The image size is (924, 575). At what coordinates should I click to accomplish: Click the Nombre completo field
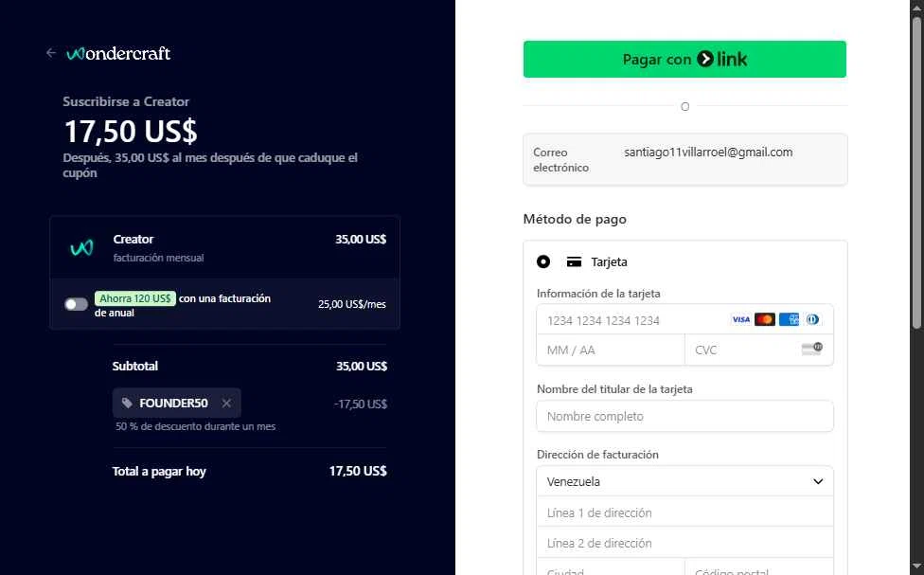click(x=684, y=417)
